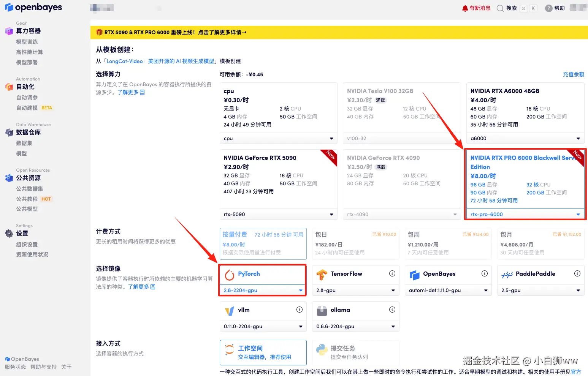Click the Data Warehouse sidebar icon
This screenshot has width=588, height=376.
pos(9,133)
